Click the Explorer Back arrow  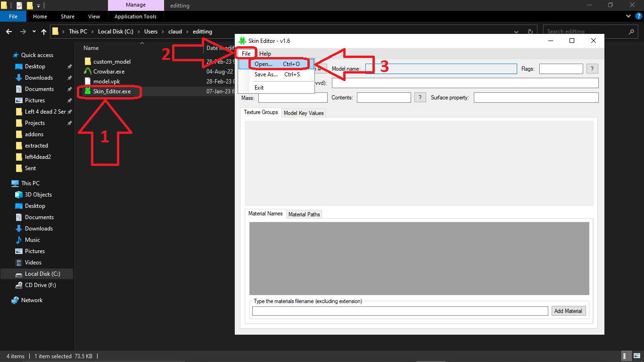pyautogui.click(x=8, y=32)
